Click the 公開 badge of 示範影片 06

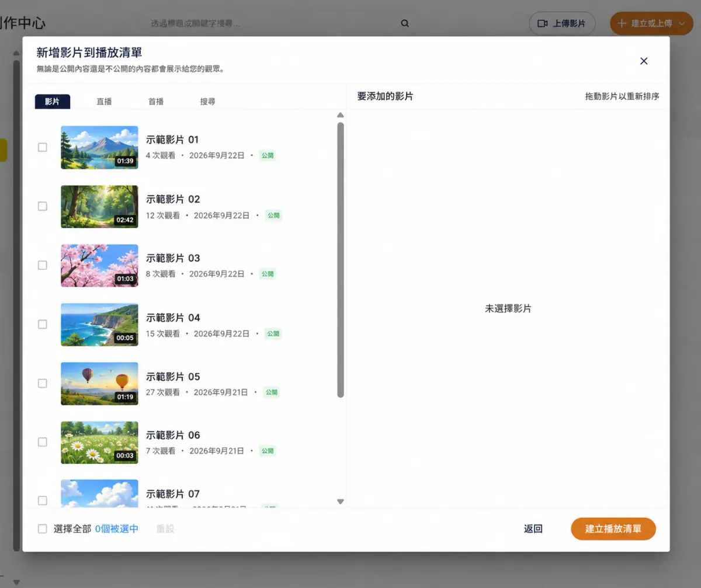tap(268, 451)
